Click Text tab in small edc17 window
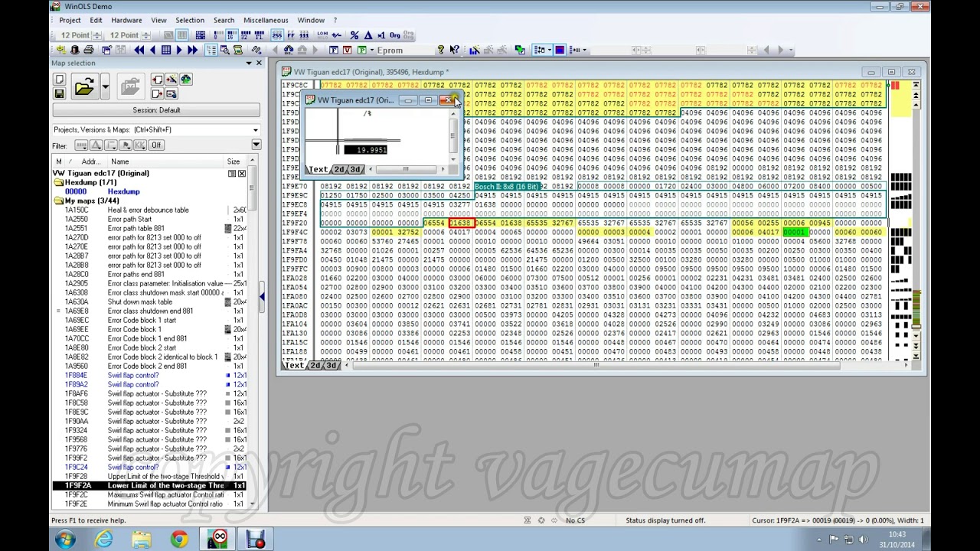980x551 pixels. pos(318,169)
